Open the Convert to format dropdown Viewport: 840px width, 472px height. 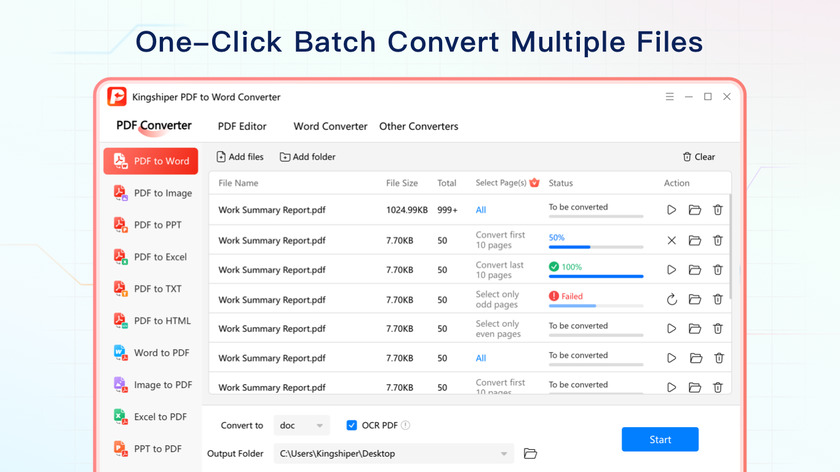(302, 425)
